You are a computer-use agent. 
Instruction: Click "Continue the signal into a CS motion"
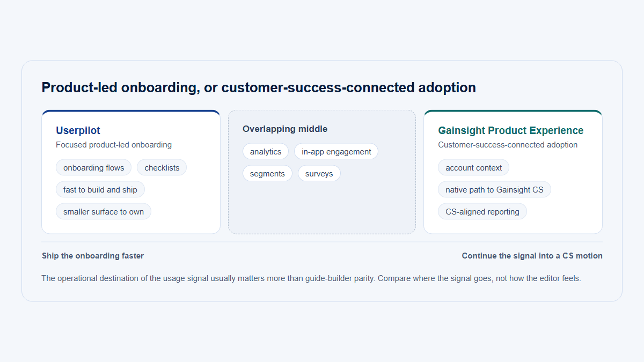[x=532, y=256]
